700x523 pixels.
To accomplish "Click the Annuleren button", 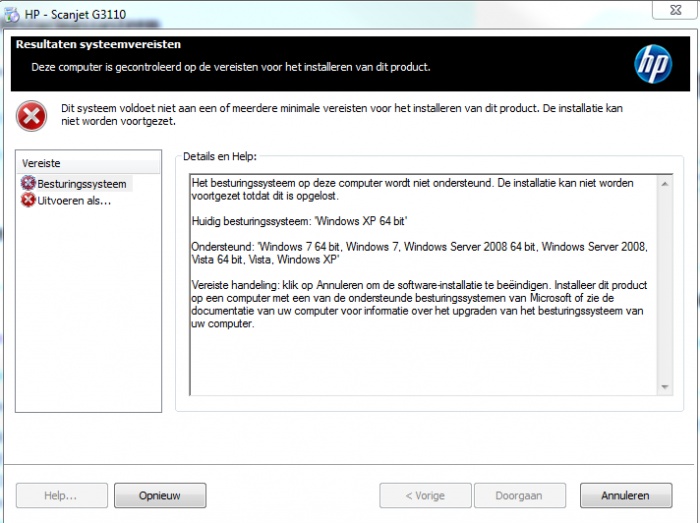I will pyautogui.click(x=626, y=495).
